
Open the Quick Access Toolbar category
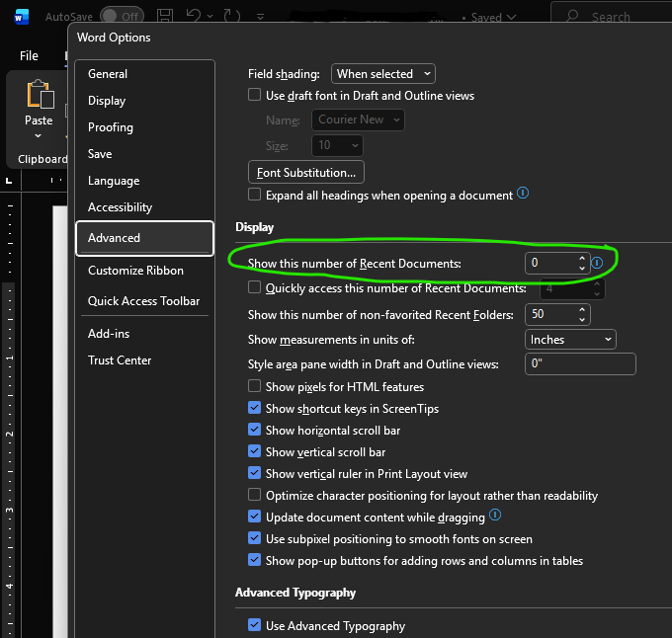point(145,301)
